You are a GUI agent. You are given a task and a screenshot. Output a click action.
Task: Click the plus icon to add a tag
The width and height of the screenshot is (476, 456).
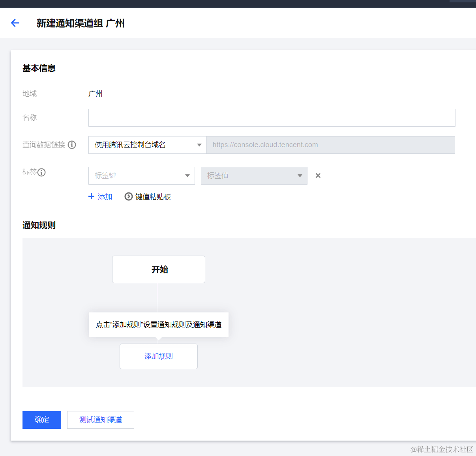point(91,196)
